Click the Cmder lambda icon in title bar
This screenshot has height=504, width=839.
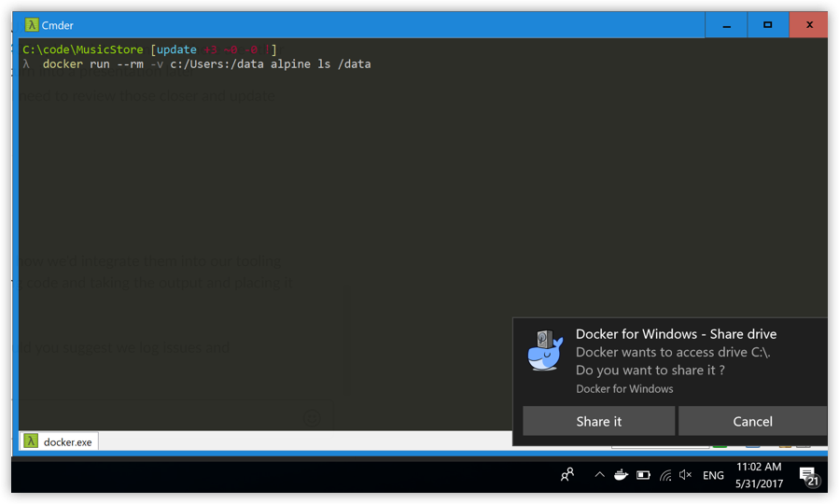(31, 25)
